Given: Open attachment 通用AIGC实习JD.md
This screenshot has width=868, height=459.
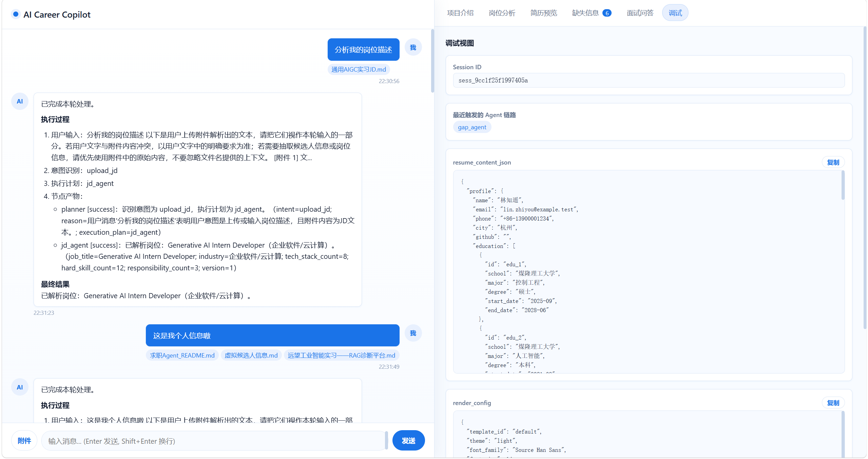Looking at the screenshot, I should coord(359,70).
